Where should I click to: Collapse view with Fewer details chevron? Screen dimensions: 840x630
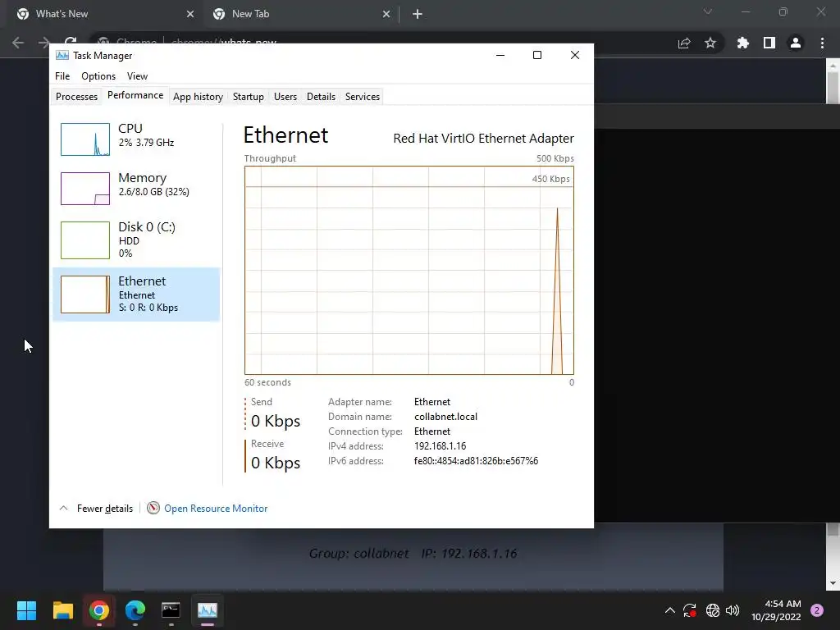[x=63, y=508]
